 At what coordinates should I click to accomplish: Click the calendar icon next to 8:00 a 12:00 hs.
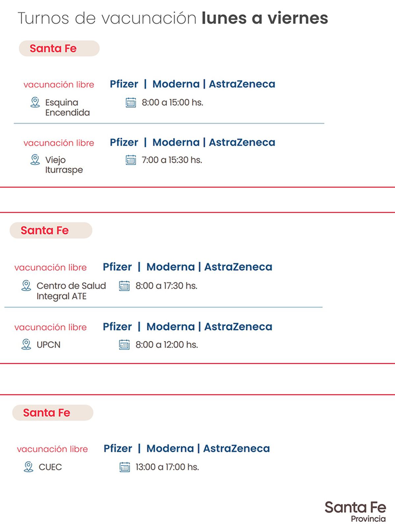(124, 345)
